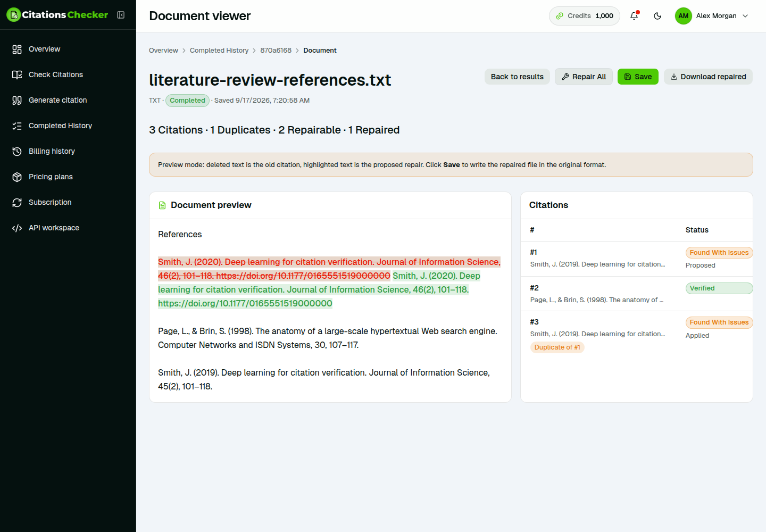Click Found With Issues badge for #3

[x=719, y=322]
